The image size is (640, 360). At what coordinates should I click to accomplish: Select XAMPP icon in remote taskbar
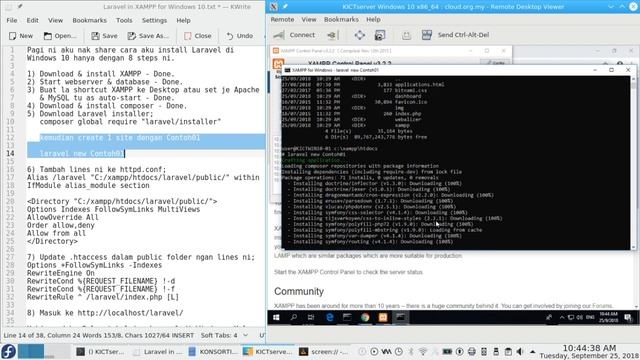pyautogui.click(x=383, y=317)
